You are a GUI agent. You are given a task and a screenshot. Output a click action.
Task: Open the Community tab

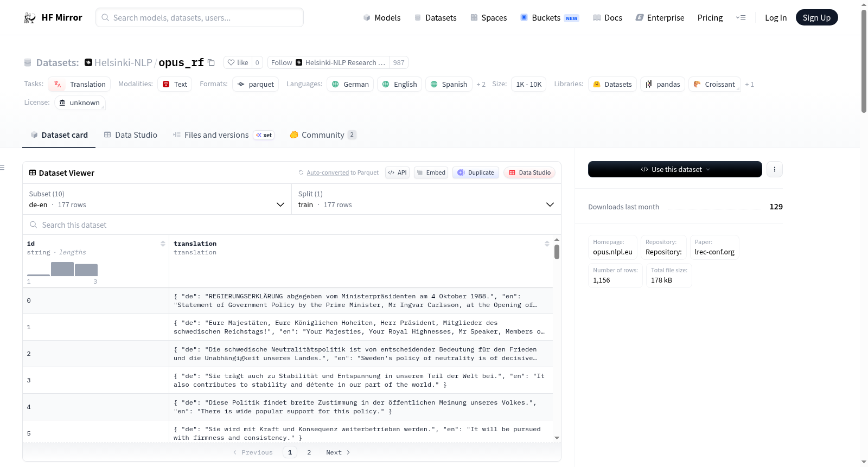(x=323, y=135)
